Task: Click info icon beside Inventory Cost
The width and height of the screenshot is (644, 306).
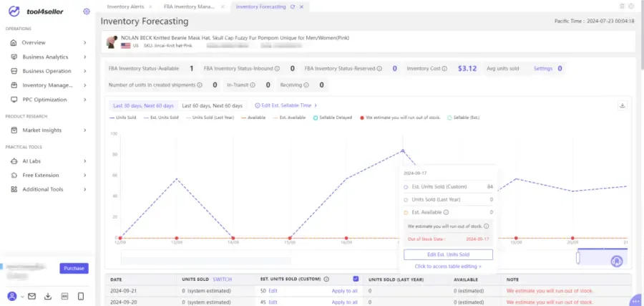Action: coord(444,69)
